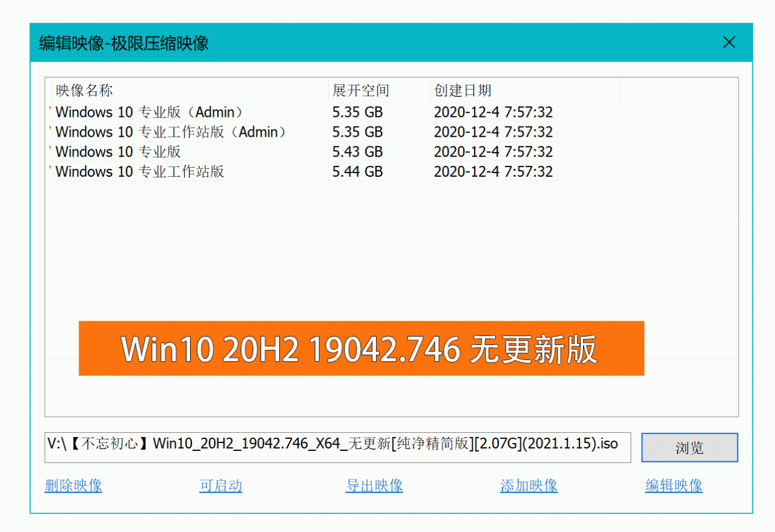Sort by the 展开空间 column header
Image resolution: width=775 pixels, height=532 pixels.
(x=379, y=91)
